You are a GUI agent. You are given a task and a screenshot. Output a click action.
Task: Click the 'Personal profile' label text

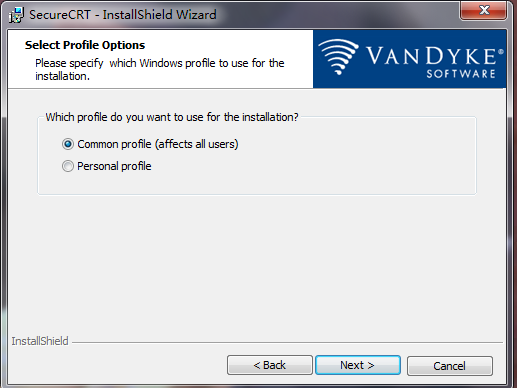point(114,166)
